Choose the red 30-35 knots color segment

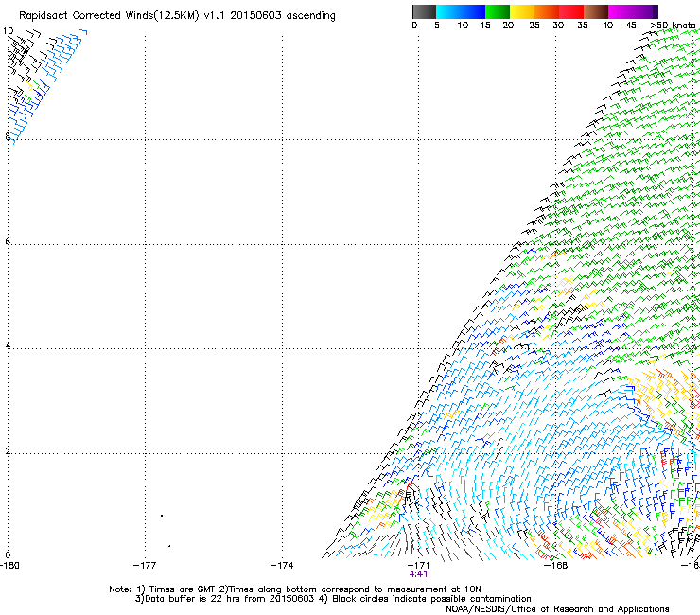click(x=571, y=11)
